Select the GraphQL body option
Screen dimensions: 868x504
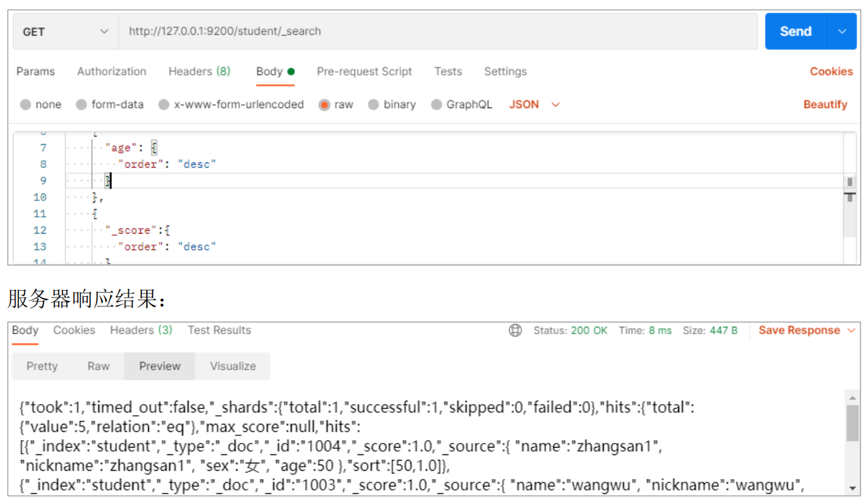click(x=436, y=105)
